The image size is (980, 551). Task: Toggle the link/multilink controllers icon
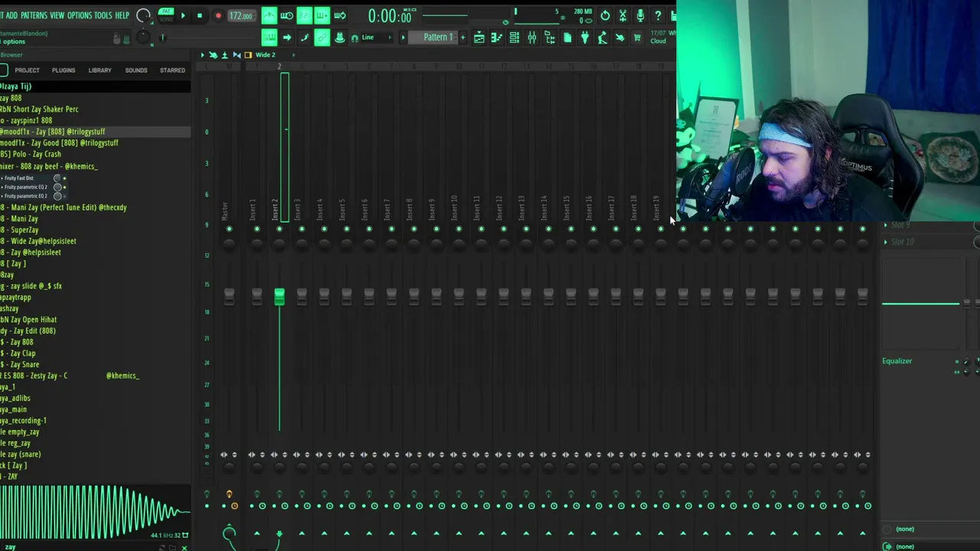(322, 37)
